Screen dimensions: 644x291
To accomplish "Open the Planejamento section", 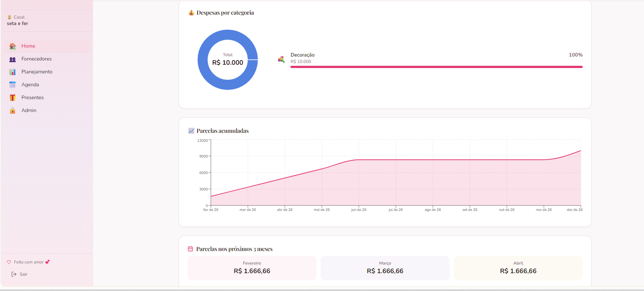I will [x=47, y=72].
